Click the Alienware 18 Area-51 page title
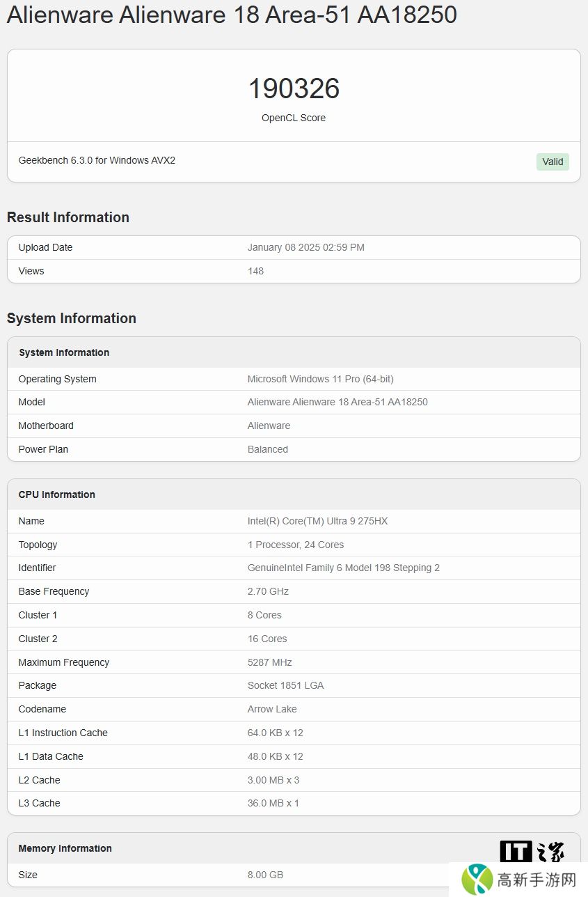Screen dimensions: 588x897 pyautogui.click(x=232, y=15)
